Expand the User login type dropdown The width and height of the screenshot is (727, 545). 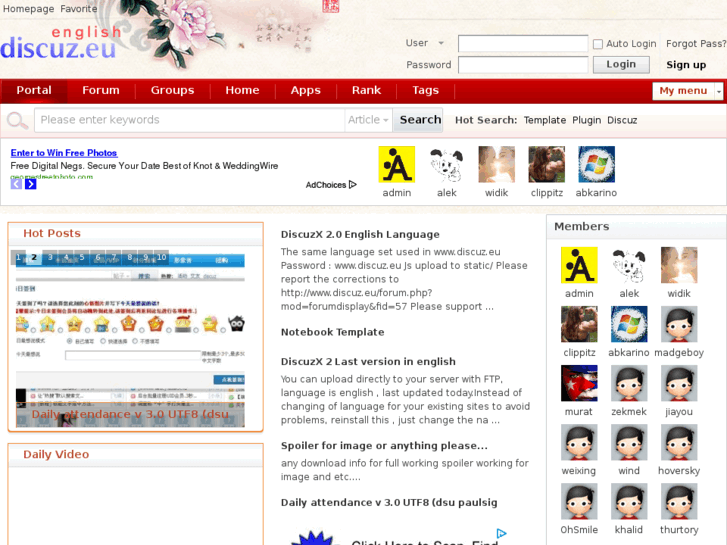tap(441, 43)
